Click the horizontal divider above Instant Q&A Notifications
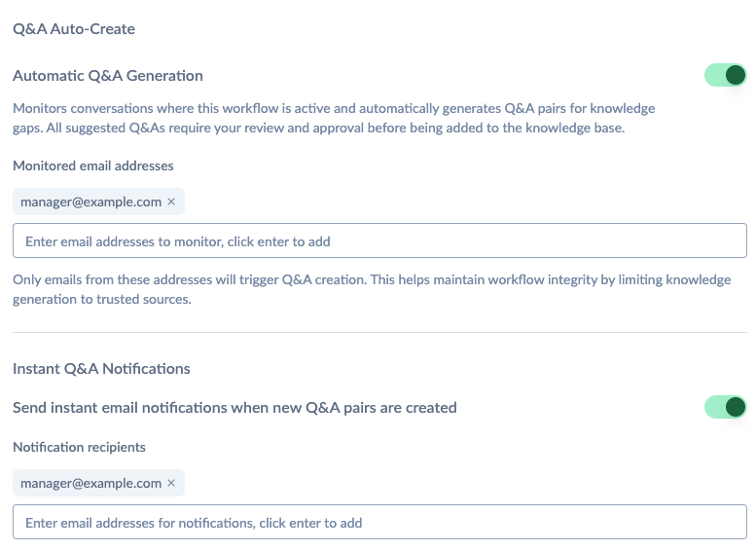 379,332
